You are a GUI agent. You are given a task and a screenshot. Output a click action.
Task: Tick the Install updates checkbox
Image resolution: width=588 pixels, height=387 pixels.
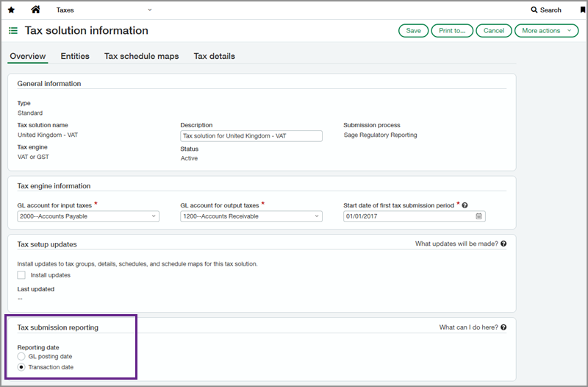(21, 275)
